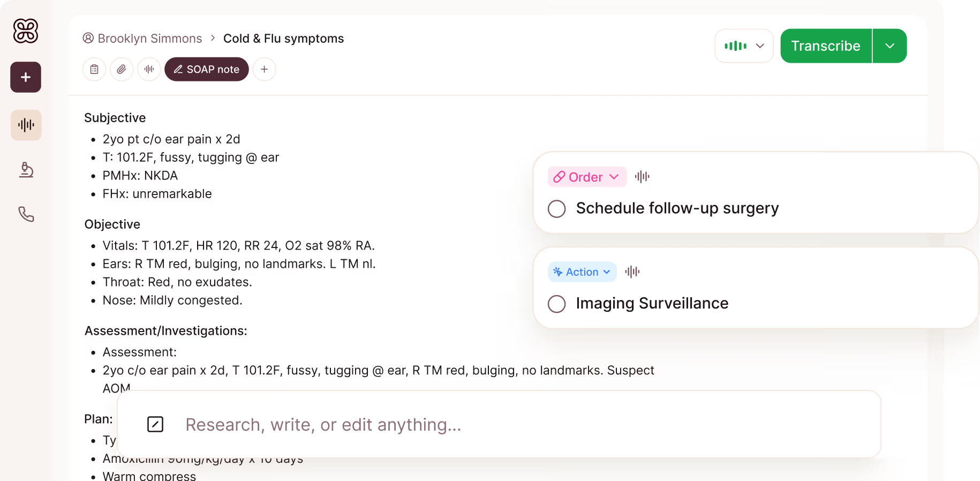Add a new note with the plus circle
The image size is (980, 481).
(x=264, y=69)
